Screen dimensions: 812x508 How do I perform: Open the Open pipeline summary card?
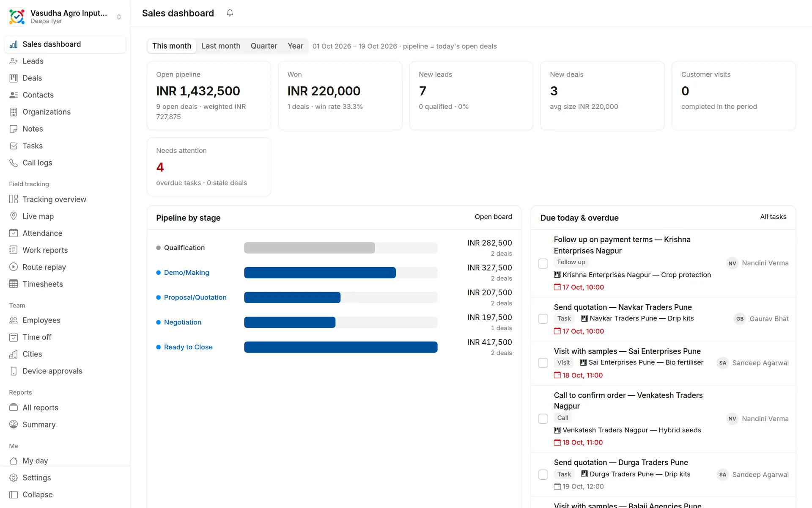tap(209, 96)
